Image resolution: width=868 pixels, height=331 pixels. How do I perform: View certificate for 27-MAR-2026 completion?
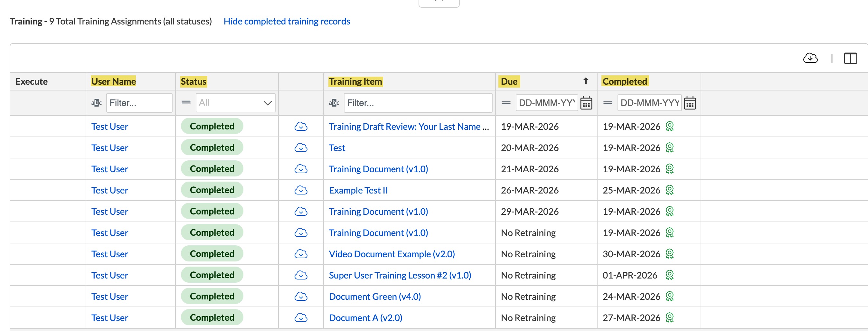[669, 317]
